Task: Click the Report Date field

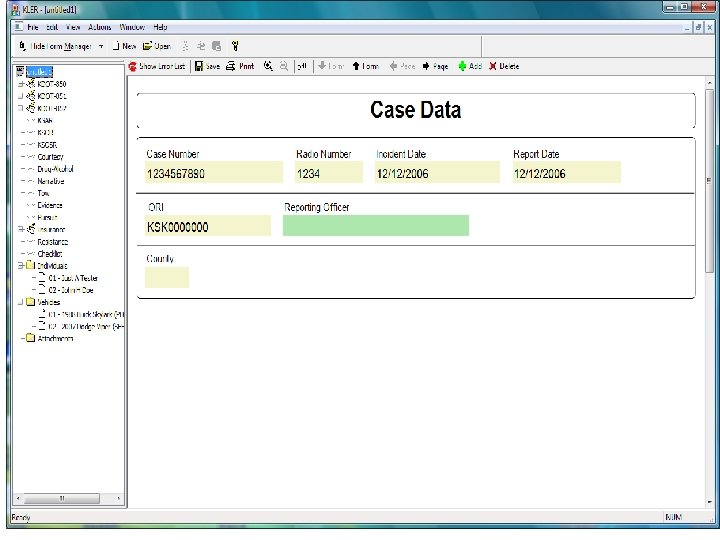Action: tap(567, 172)
